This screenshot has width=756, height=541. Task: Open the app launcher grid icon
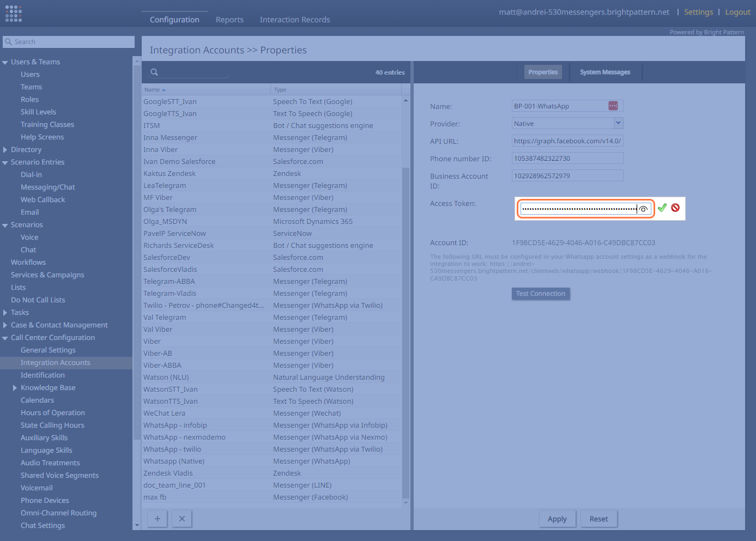(x=14, y=14)
